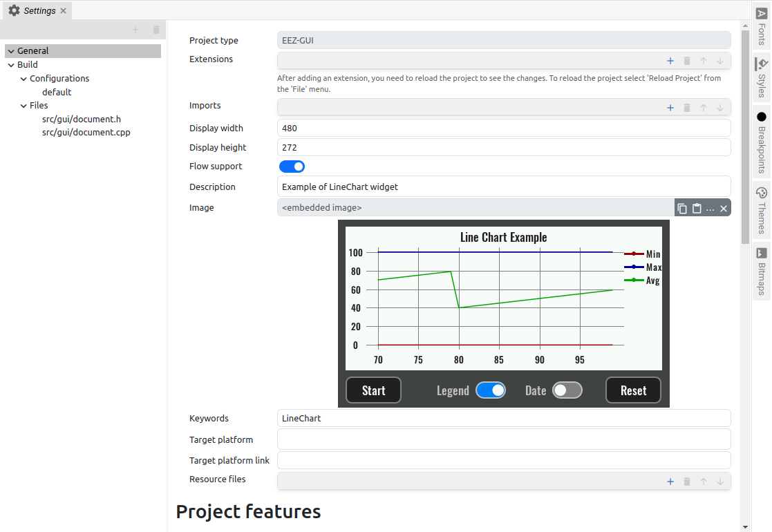Image resolution: width=772 pixels, height=532 pixels.
Task: Add a resource file with plus icon
Action: pyautogui.click(x=670, y=482)
